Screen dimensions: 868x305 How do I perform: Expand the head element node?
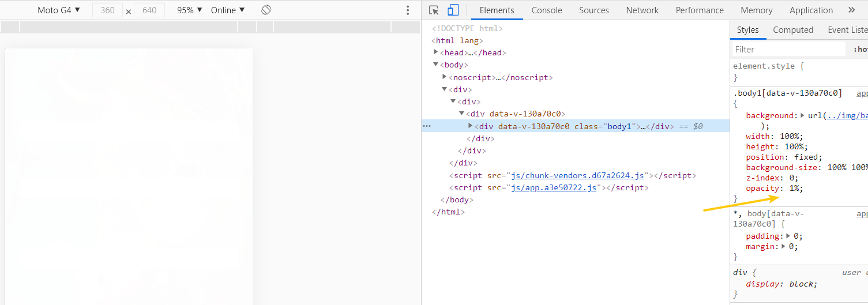(x=436, y=52)
